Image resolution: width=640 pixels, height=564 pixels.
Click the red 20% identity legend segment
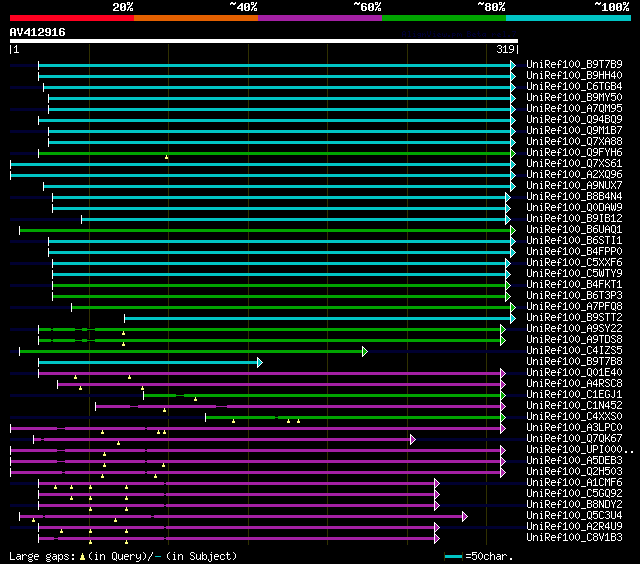pos(71,18)
